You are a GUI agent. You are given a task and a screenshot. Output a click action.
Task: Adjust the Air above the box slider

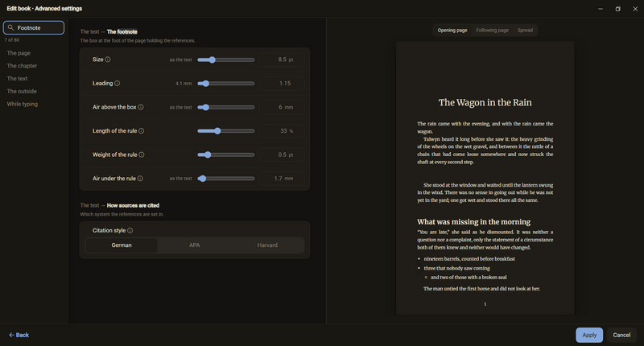tap(226, 108)
